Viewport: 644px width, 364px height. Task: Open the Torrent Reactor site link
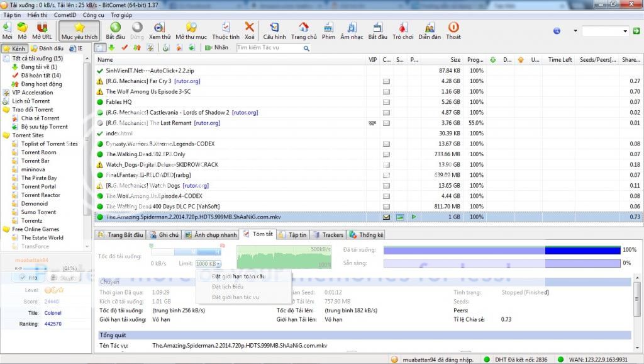[x=41, y=195]
